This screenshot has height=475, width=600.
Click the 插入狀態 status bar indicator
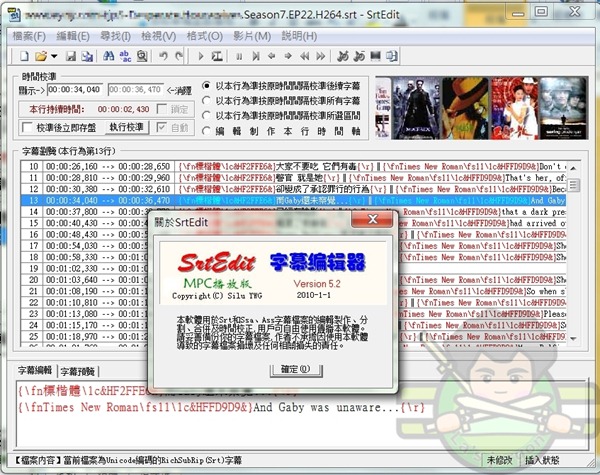click(x=543, y=460)
